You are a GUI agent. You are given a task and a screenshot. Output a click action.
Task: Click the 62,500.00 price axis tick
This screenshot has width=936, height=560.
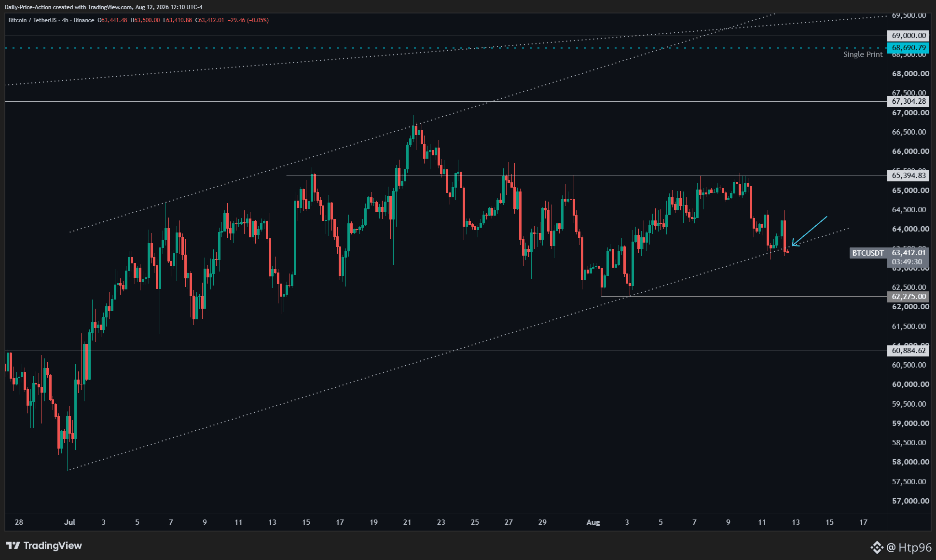coord(909,287)
